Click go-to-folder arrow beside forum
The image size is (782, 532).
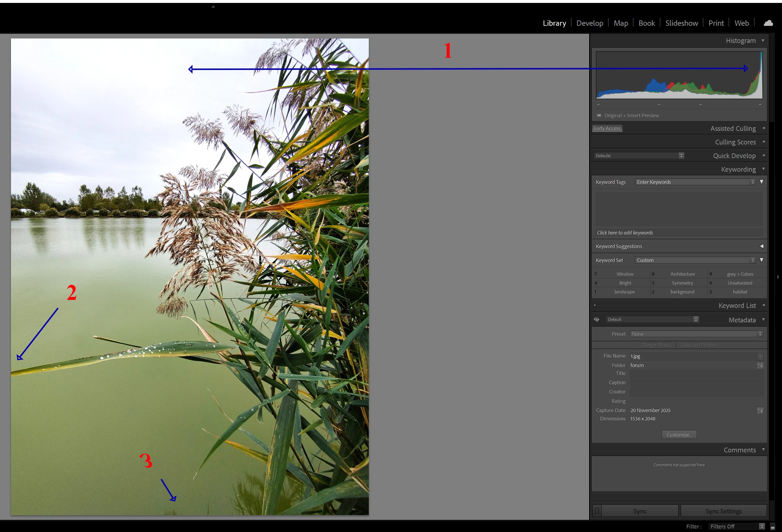coord(760,366)
